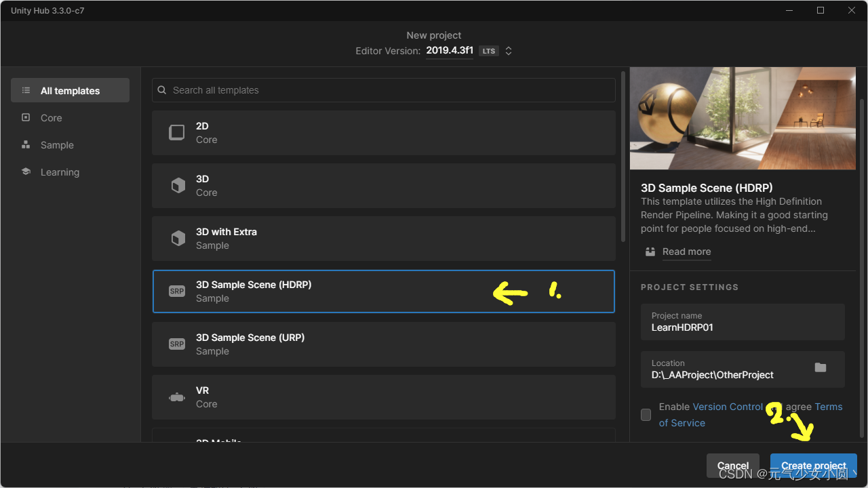Click the Create project button
Image resolution: width=868 pixels, height=488 pixels.
tap(814, 466)
